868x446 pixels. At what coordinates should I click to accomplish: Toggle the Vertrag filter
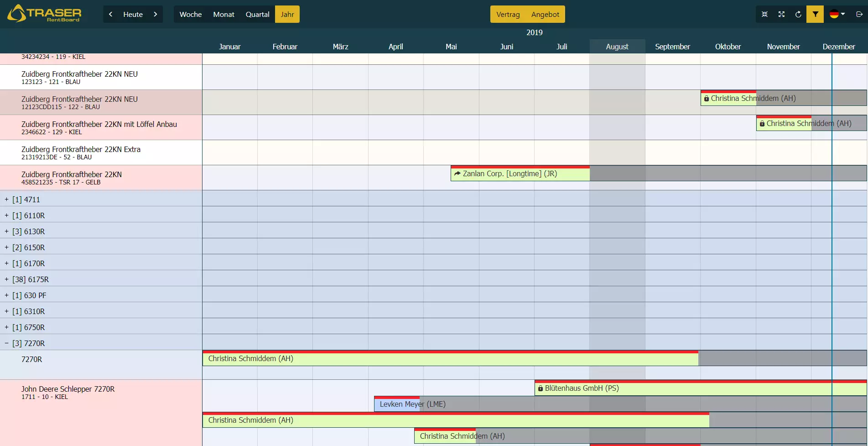(x=508, y=14)
